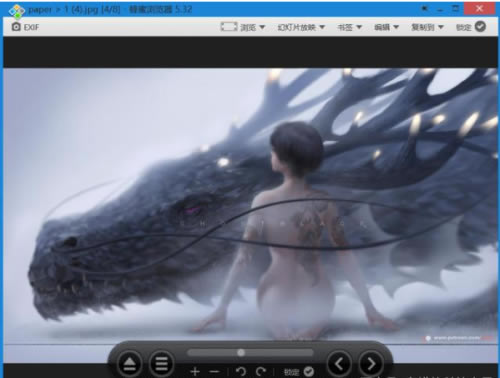The width and height of the screenshot is (500, 378).
Task: Expand the 浏览 view dropdown
Action: tap(253, 27)
